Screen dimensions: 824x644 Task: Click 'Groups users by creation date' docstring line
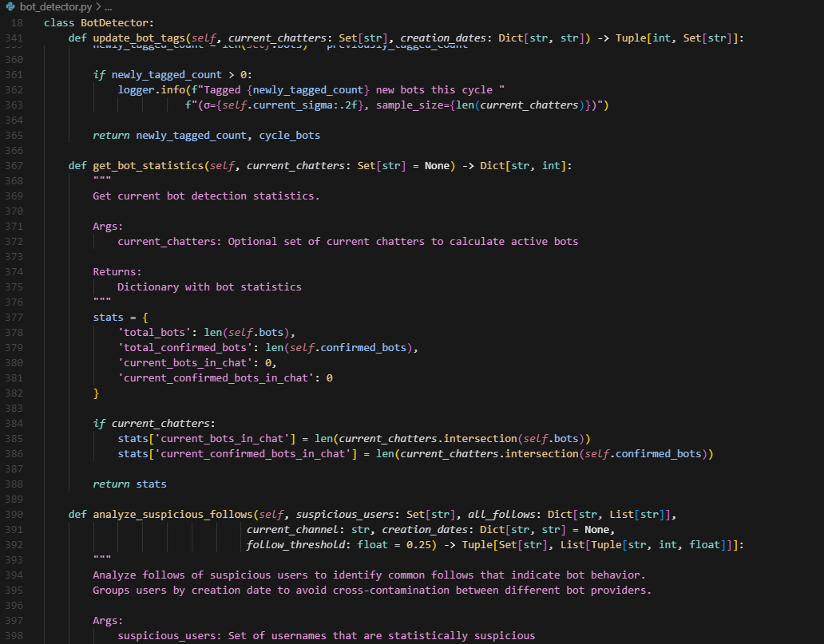[372, 591]
